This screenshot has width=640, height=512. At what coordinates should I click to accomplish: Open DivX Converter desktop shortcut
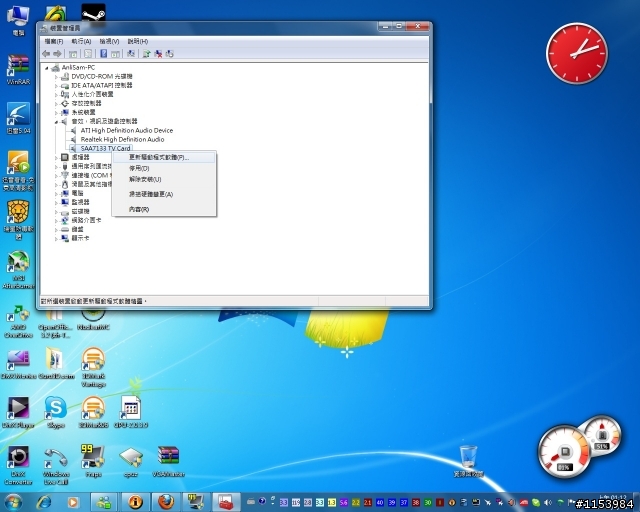18,465
